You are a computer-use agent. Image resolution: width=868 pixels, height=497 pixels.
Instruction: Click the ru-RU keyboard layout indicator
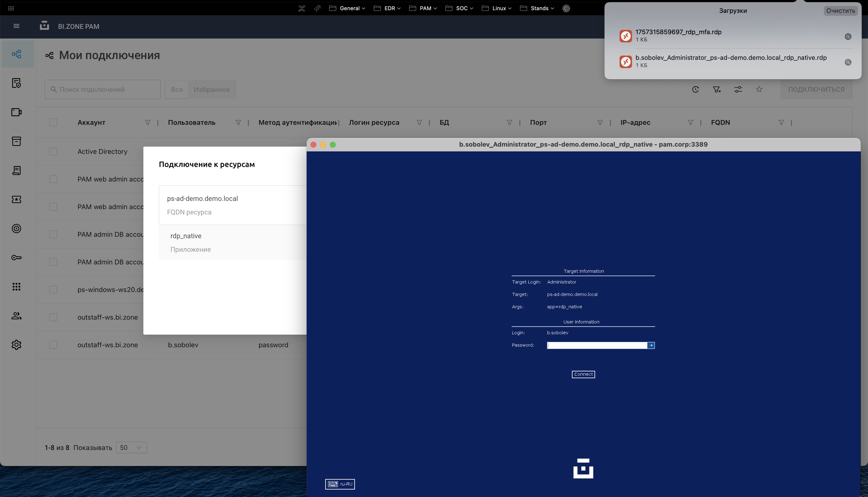(x=340, y=484)
